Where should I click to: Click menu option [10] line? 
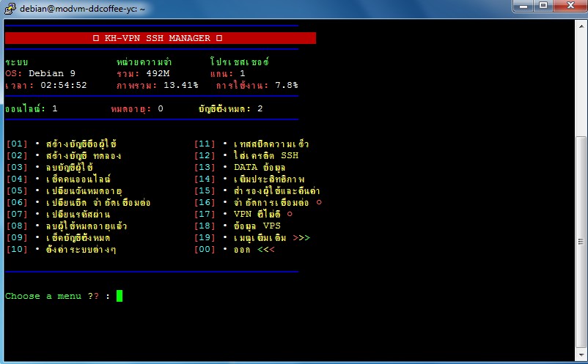tap(61, 250)
